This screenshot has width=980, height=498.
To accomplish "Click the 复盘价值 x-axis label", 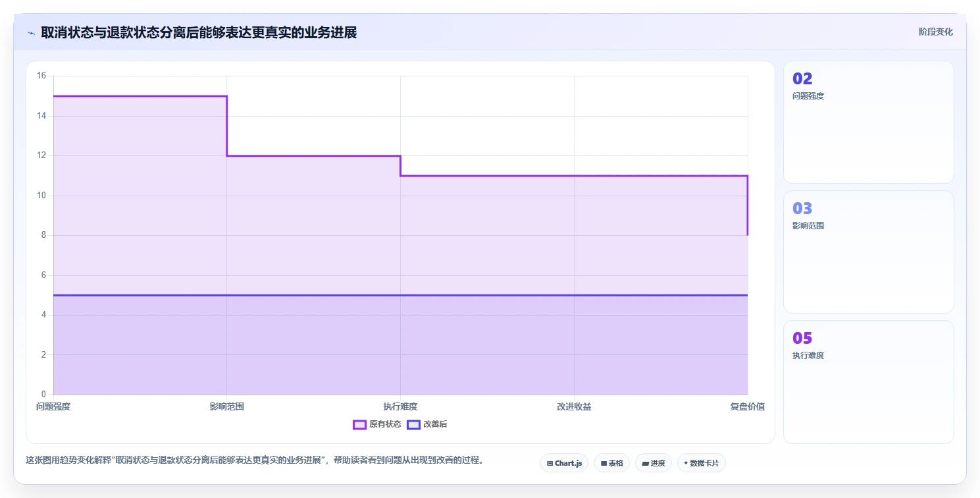I will 748,406.
